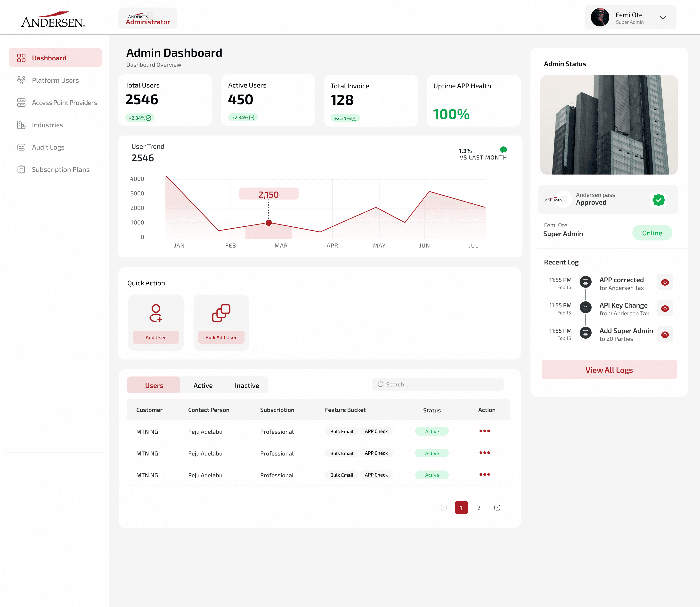Image resolution: width=700 pixels, height=607 pixels.
Task: Click the Search input field
Action: pyautogui.click(x=438, y=384)
